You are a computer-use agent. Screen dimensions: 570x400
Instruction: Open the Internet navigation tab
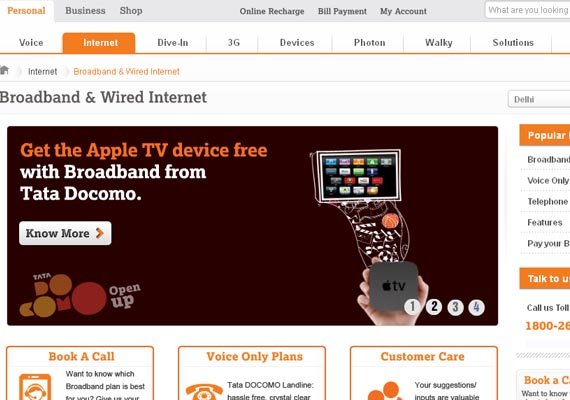coord(99,43)
